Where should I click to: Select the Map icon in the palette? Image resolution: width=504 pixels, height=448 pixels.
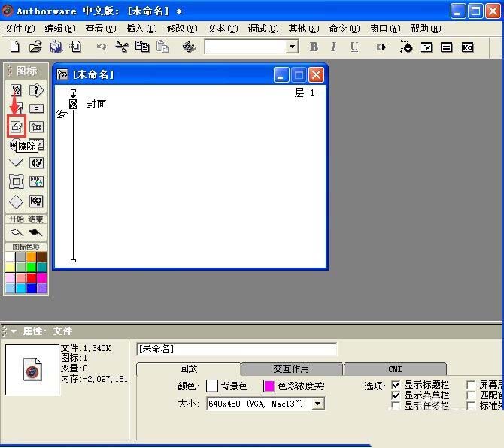click(36, 127)
